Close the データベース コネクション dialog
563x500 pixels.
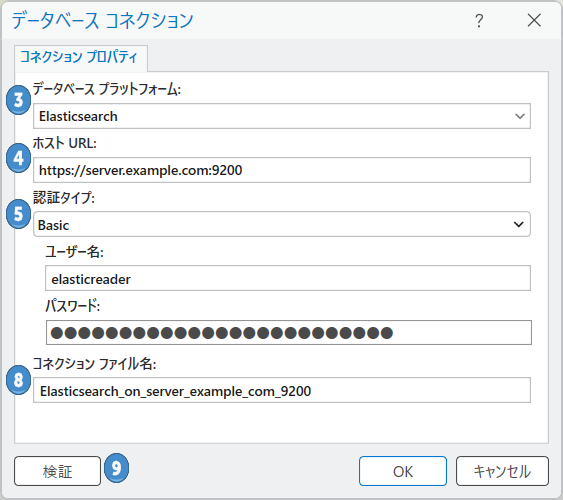(534, 20)
